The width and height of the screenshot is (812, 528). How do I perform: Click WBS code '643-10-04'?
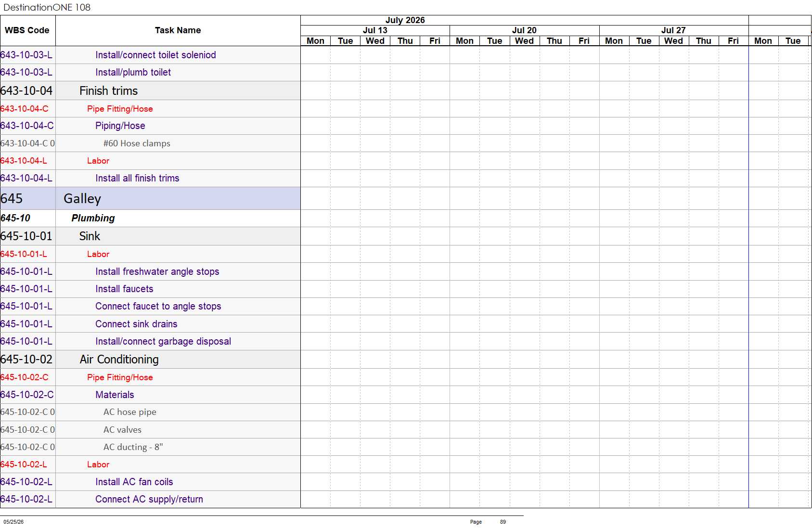click(26, 90)
